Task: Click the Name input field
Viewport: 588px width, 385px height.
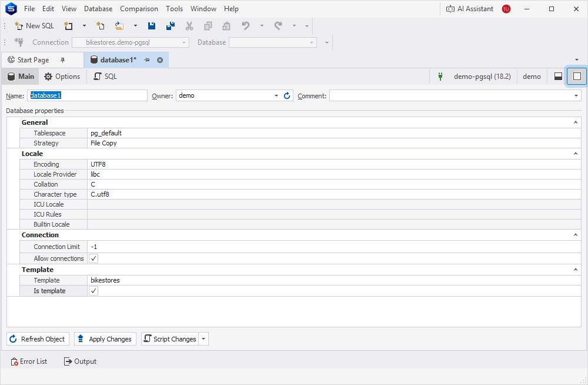Action: coord(88,95)
